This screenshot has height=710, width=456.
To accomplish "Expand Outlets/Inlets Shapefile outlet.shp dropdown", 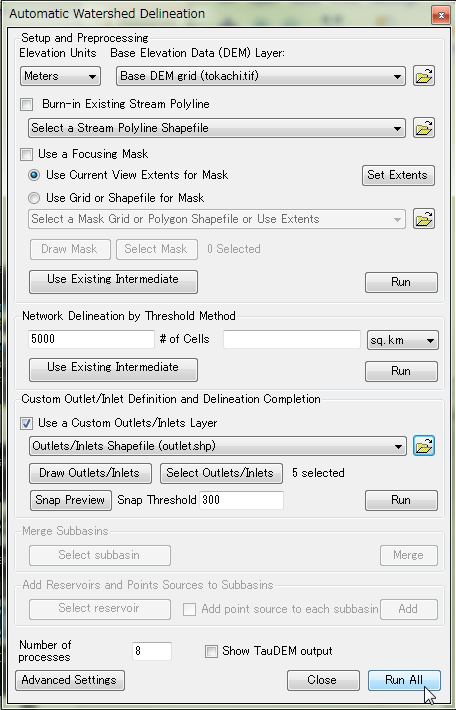I will (x=218, y=446).
